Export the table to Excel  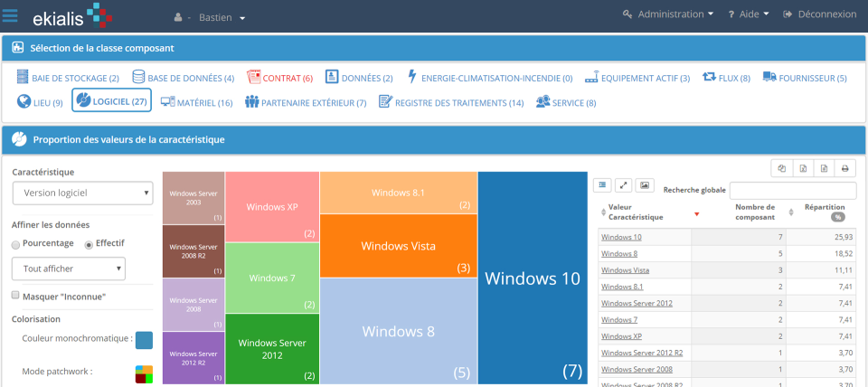click(803, 169)
